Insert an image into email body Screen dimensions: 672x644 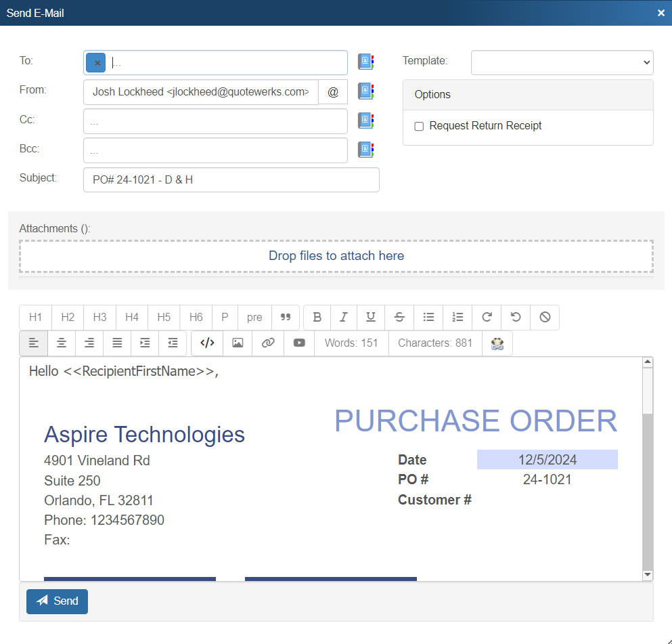tap(238, 343)
